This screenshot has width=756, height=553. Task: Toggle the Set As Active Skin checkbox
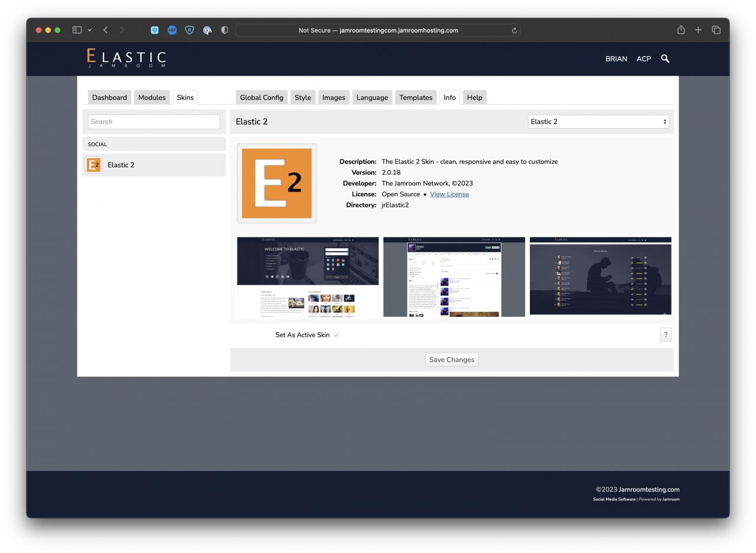[x=336, y=335]
